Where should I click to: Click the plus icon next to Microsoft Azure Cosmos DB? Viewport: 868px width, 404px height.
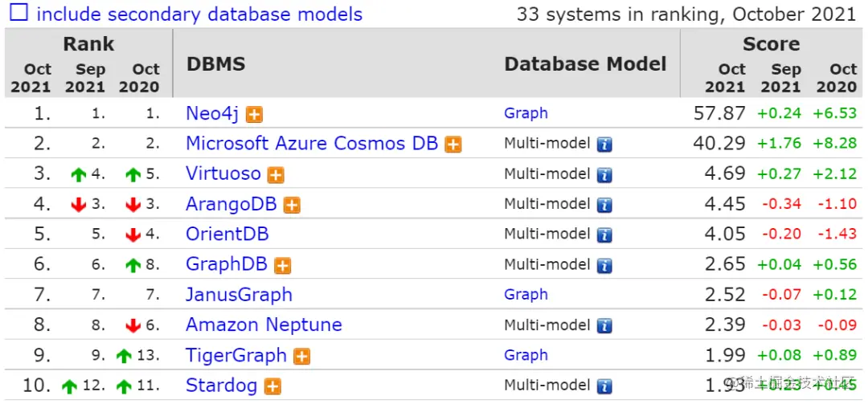click(453, 145)
